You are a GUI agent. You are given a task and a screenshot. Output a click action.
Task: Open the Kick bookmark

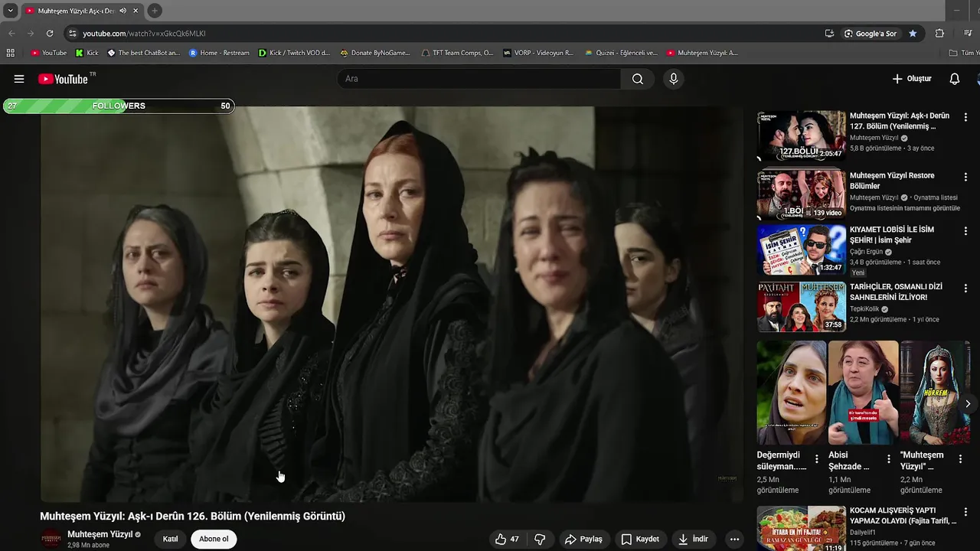(87, 53)
